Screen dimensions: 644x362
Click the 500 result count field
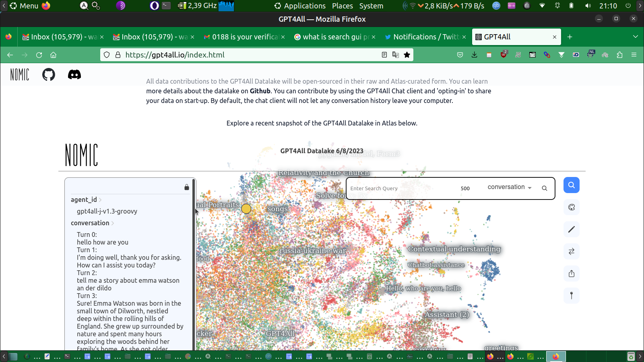[x=465, y=188]
